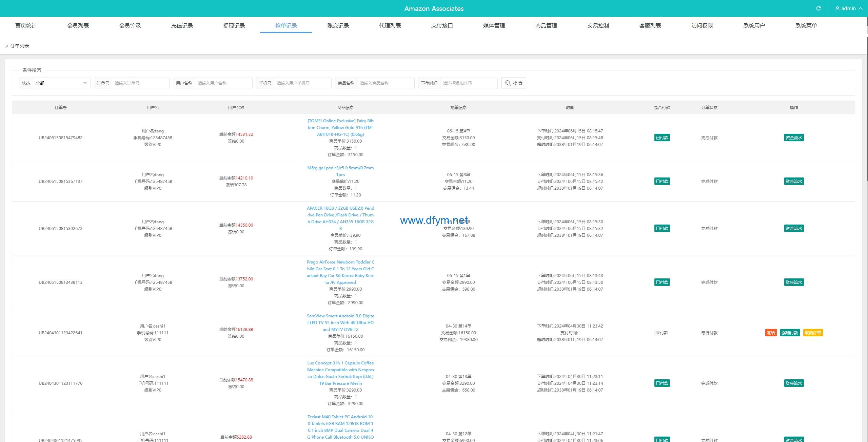Click the 订单号 column header

(60, 107)
